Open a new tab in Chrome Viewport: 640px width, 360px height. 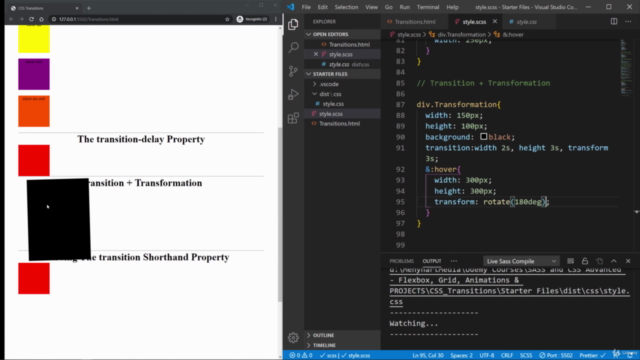click(89, 8)
